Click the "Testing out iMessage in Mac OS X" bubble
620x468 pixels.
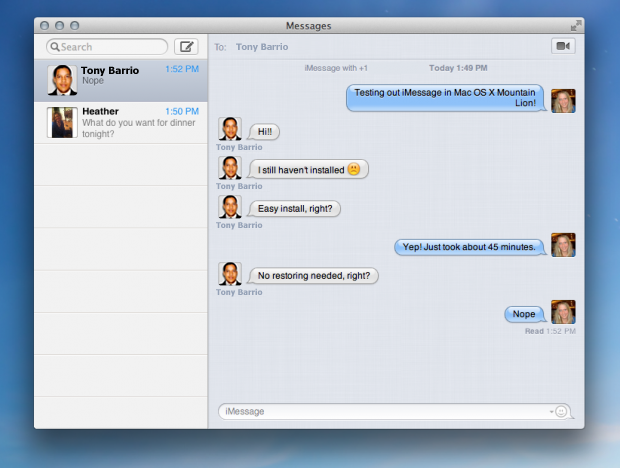[x=445, y=98]
